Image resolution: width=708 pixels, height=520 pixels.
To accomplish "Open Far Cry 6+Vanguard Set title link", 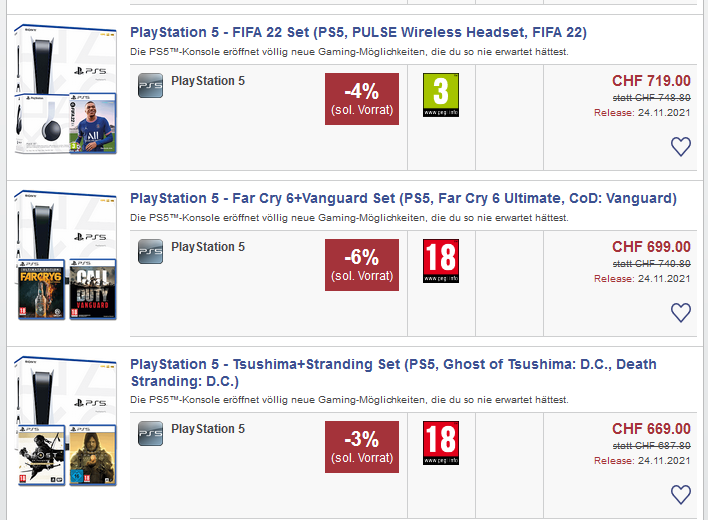I will [x=403, y=198].
